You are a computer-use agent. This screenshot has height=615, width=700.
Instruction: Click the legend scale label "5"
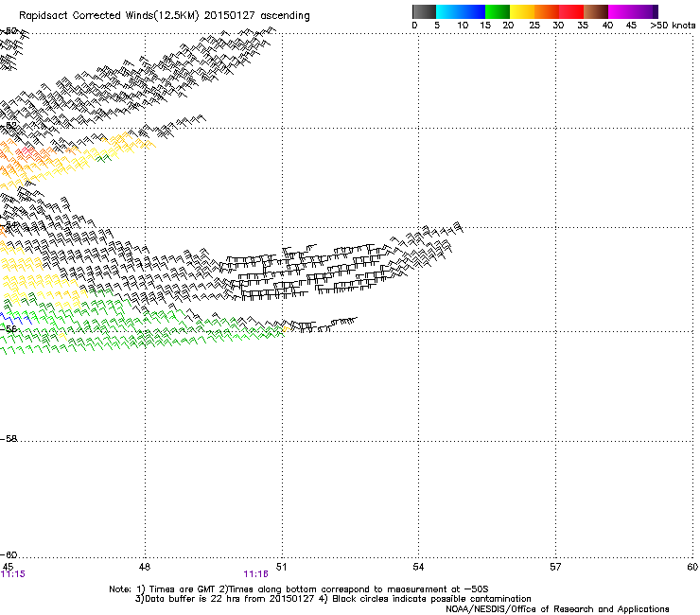pyautogui.click(x=437, y=26)
